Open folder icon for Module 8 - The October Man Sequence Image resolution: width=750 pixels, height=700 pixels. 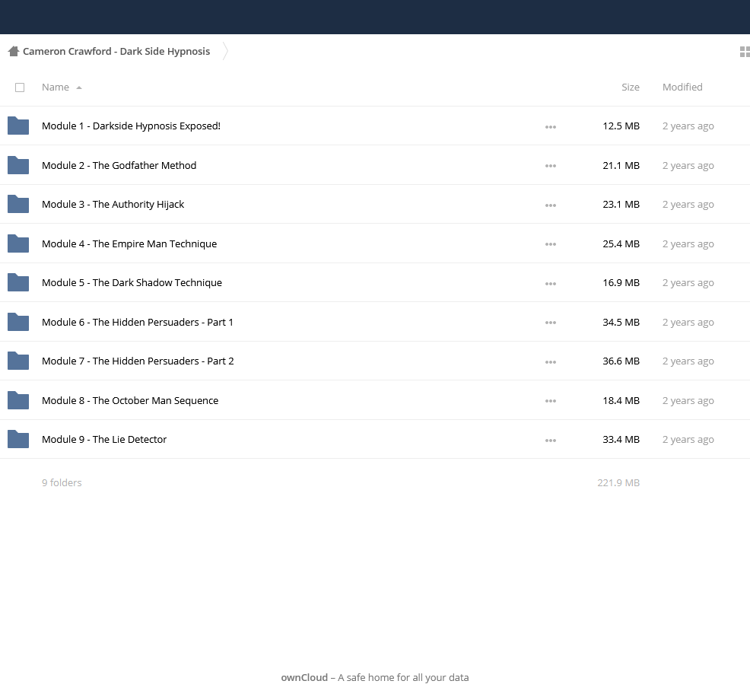[x=18, y=400]
